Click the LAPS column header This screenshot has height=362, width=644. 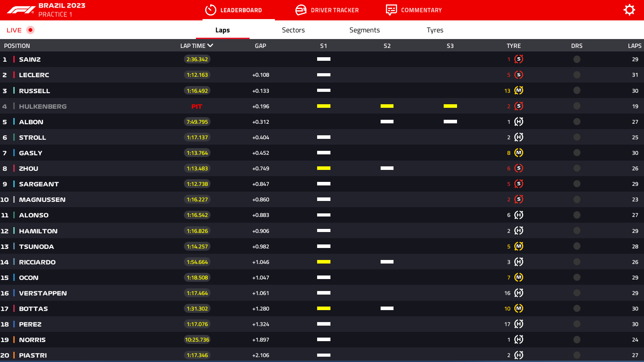[x=635, y=46]
